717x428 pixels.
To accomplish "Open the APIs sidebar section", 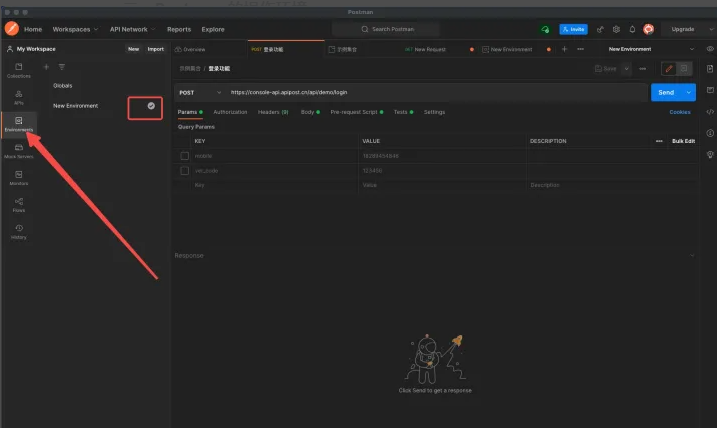I will click(x=19, y=97).
